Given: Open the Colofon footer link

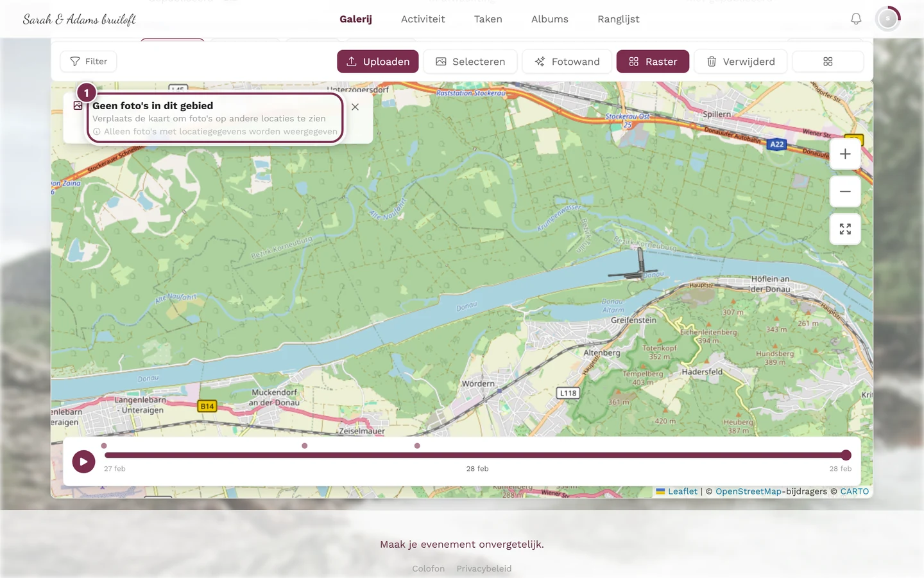Looking at the screenshot, I should coord(429,569).
